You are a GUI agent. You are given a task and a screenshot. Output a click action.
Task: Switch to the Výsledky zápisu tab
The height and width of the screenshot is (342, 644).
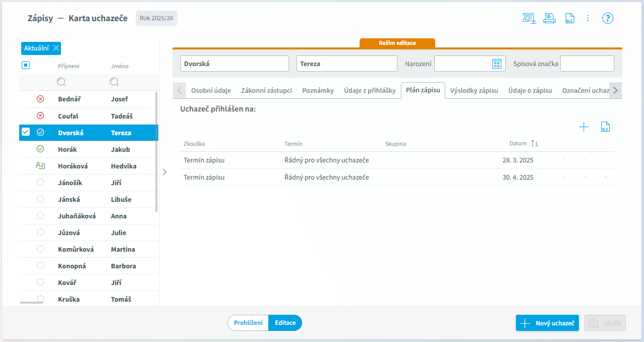(x=474, y=90)
